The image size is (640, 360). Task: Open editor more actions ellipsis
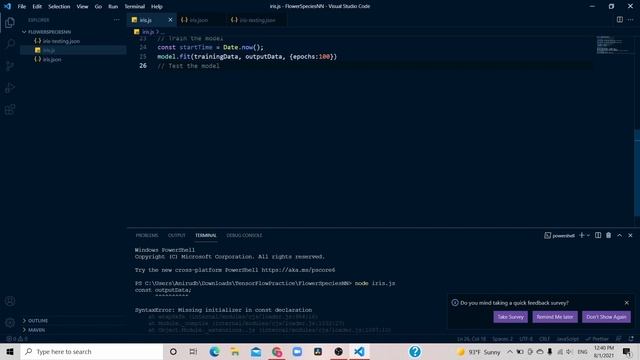(x=631, y=20)
